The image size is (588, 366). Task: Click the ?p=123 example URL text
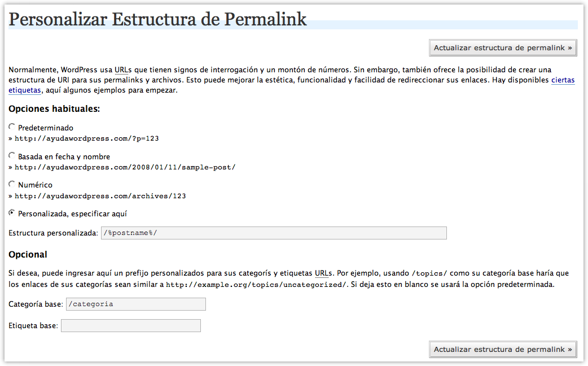(x=87, y=138)
